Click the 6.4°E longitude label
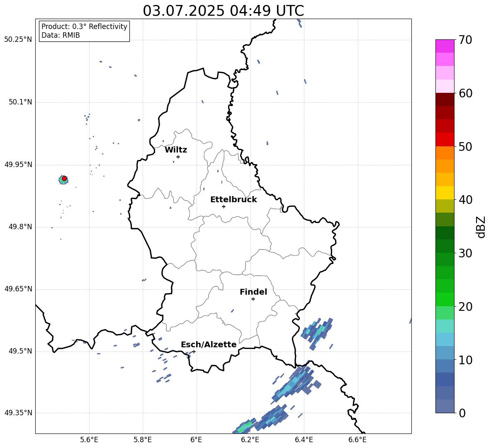 (304, 440)
